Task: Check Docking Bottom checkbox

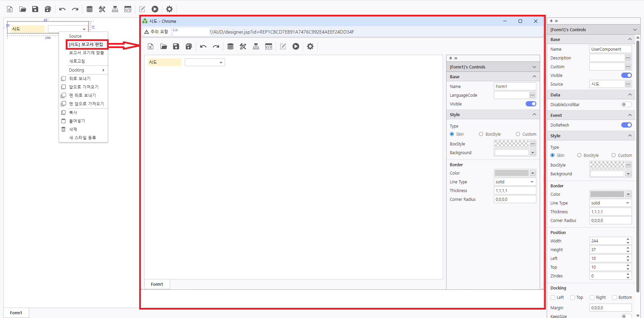Action: [x=614, y=298]
